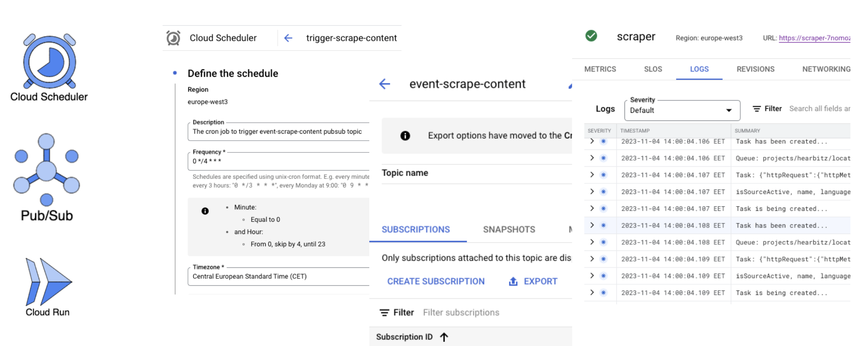868x346 pixels.
Task: Click into the Timezone field
Action: pyautogui.click(x=278, y=276)
